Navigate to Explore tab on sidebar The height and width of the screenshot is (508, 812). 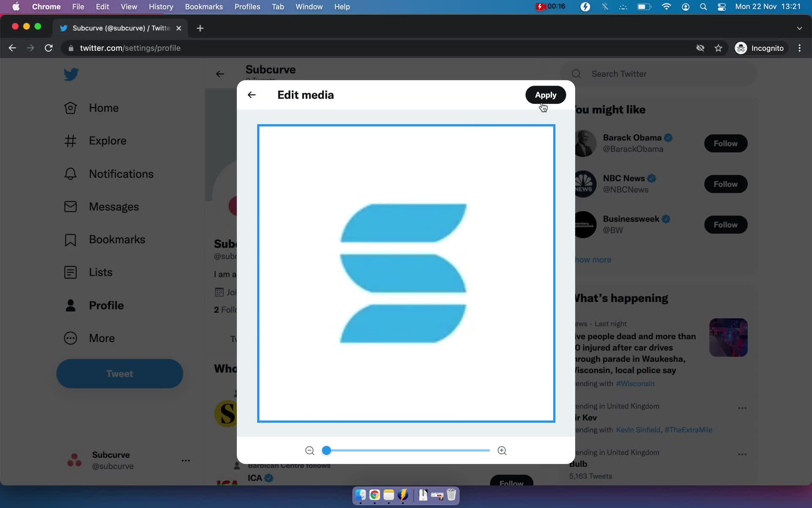tap(107, 141)
